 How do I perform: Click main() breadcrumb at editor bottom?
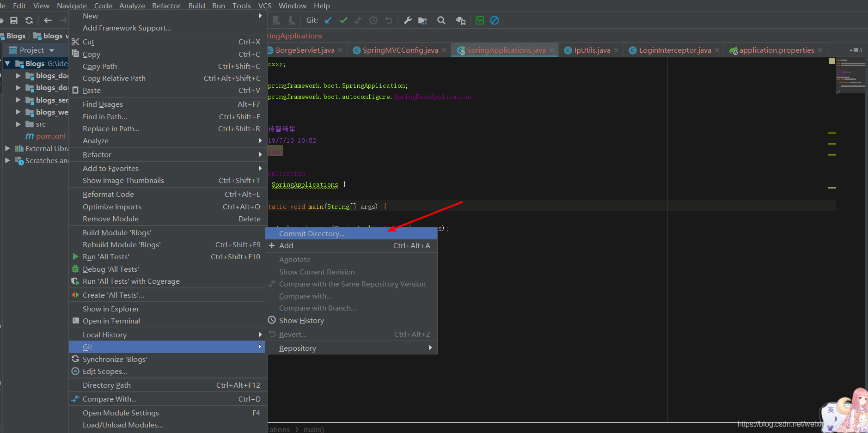click(314, 429)
